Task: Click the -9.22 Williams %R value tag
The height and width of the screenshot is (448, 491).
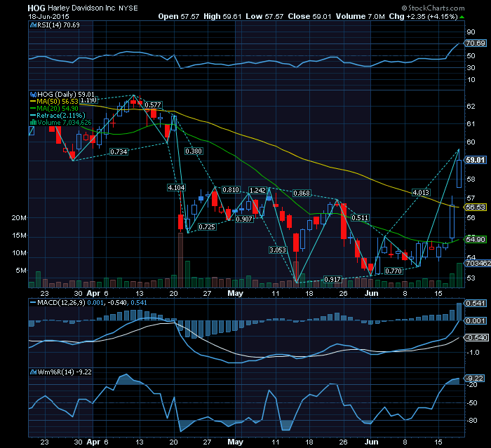Action: coord(475,379)
